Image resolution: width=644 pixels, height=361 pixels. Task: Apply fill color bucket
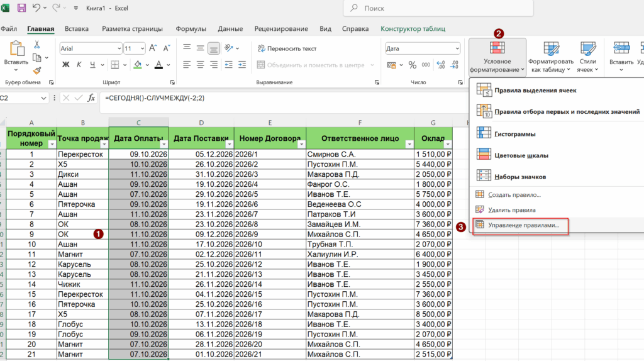coord(138,65)
